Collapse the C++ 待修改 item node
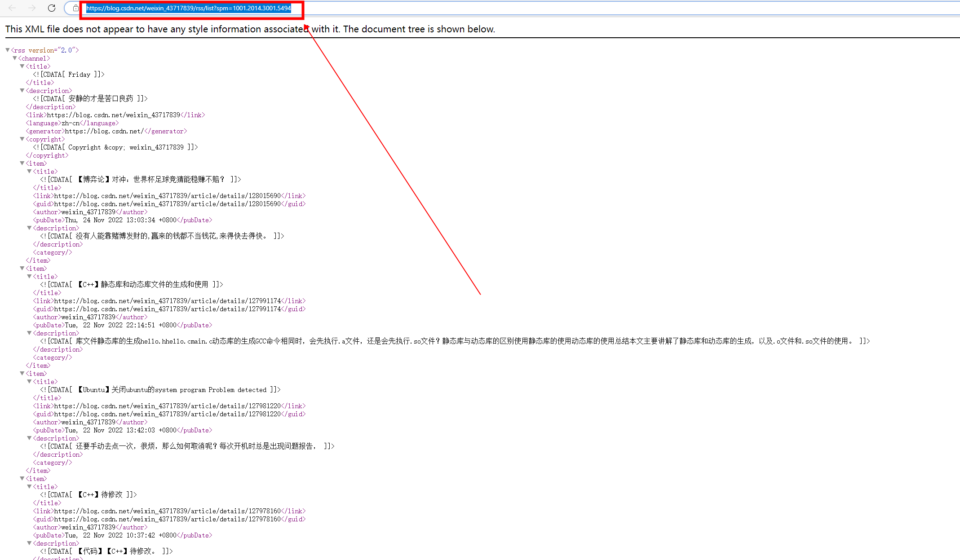This screenshot has height=560, width=960. pos(22,478)
